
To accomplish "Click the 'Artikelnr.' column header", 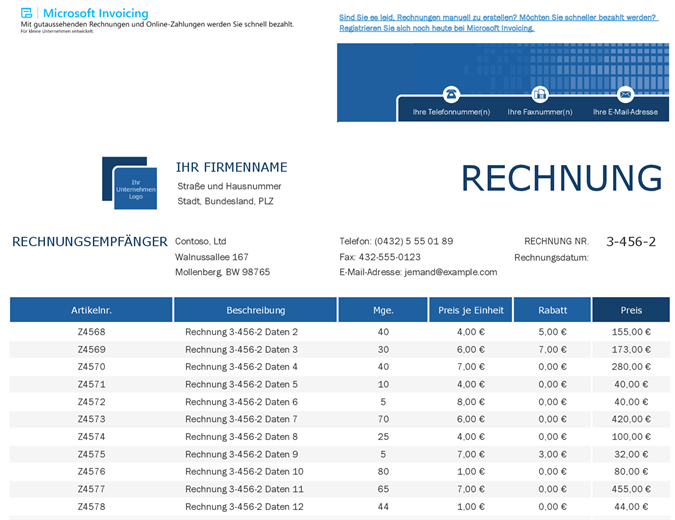I will (x=91, y=310).
